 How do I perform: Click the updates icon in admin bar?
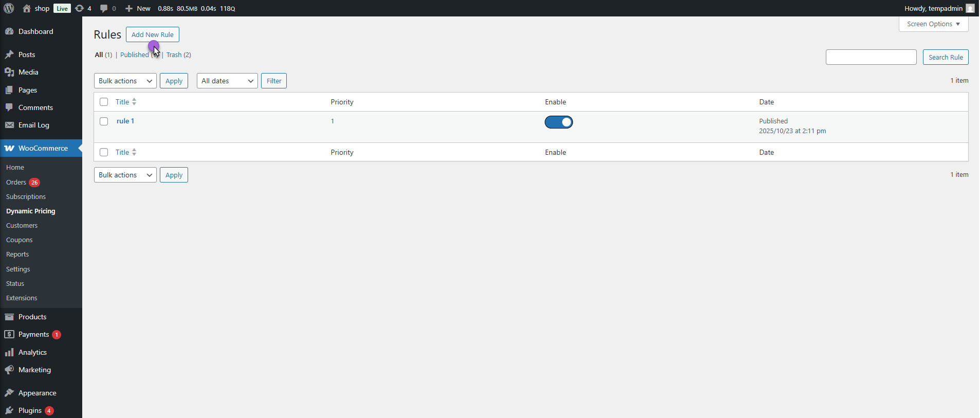tap(80, 8)
